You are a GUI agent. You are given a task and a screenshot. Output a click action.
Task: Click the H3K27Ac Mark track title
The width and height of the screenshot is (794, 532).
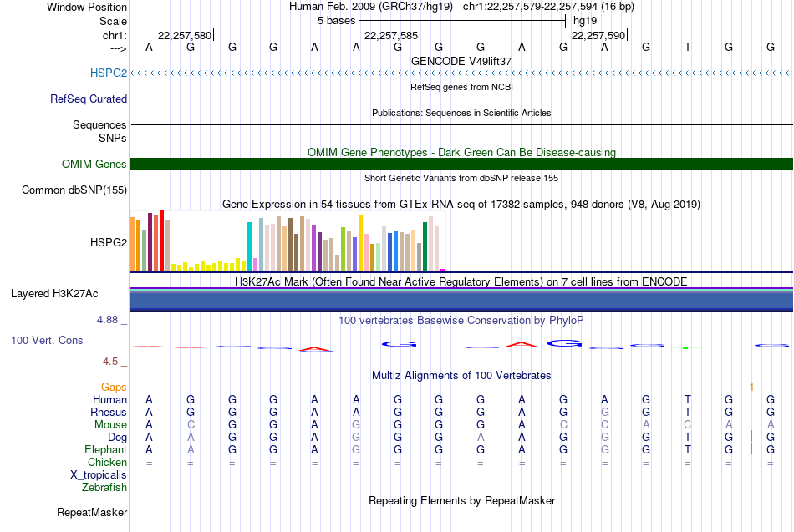pyautogui.click(x=461, y=282)
